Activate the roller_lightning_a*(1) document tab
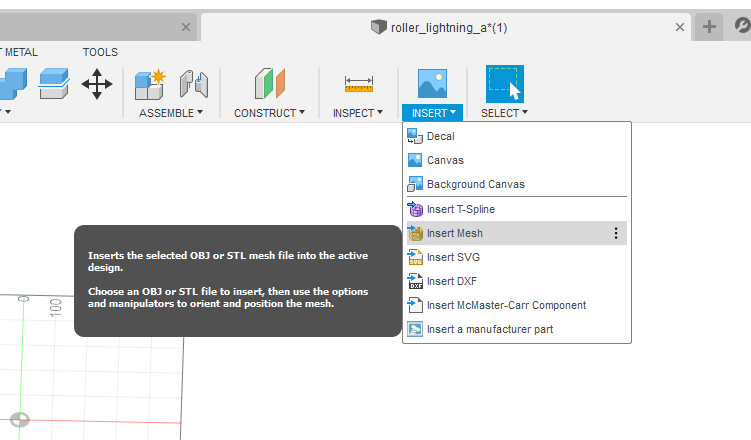751x440 pixels. pos(446,27)
